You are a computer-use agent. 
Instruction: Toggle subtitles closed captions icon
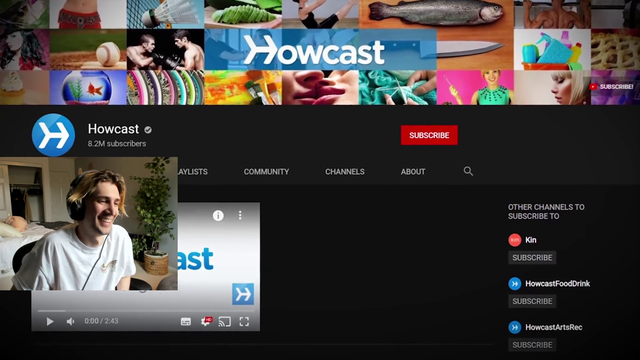coord(186,322)
